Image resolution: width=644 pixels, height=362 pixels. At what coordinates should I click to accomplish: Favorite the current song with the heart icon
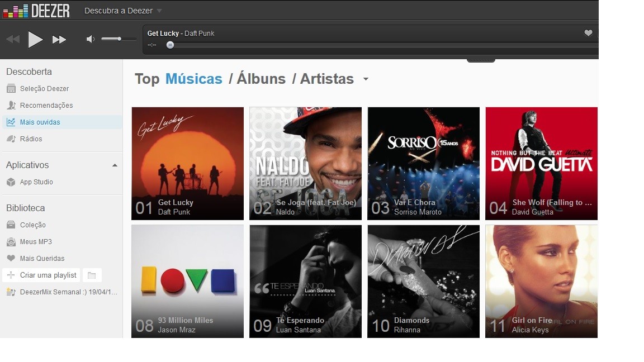[588, 34]
